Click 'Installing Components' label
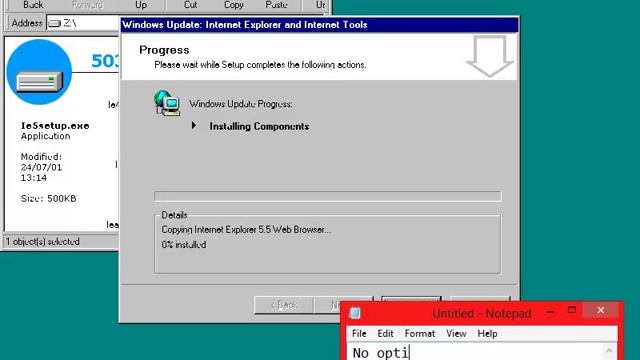Screen dimensions: 640x360 pos(259,127)
